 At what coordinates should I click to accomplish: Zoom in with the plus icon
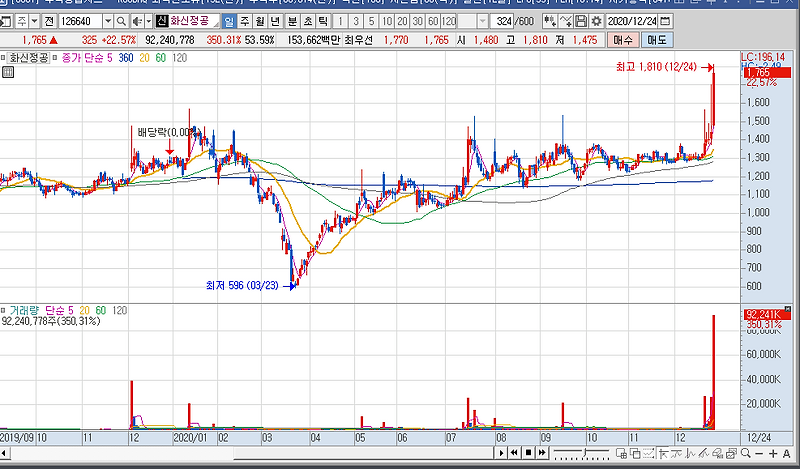[772, 453]
